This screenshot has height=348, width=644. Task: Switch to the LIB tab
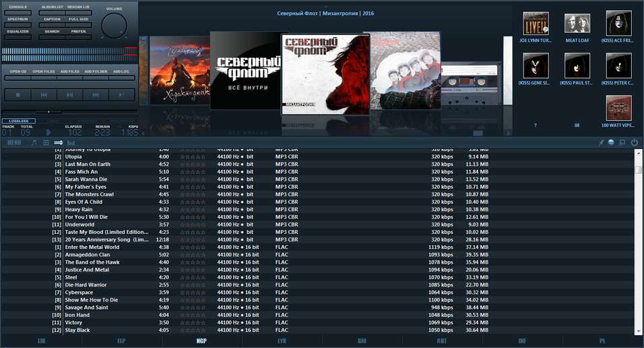(x=41, y=341)
